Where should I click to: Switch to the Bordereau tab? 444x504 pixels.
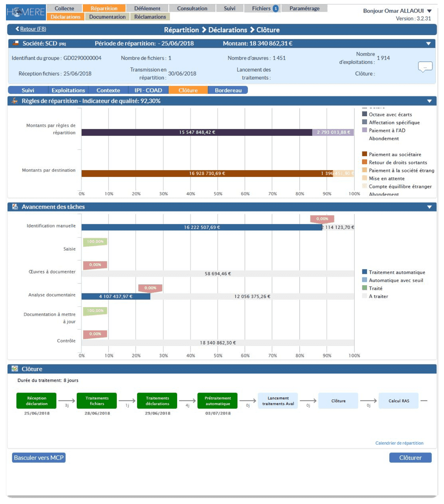[228, 90]
